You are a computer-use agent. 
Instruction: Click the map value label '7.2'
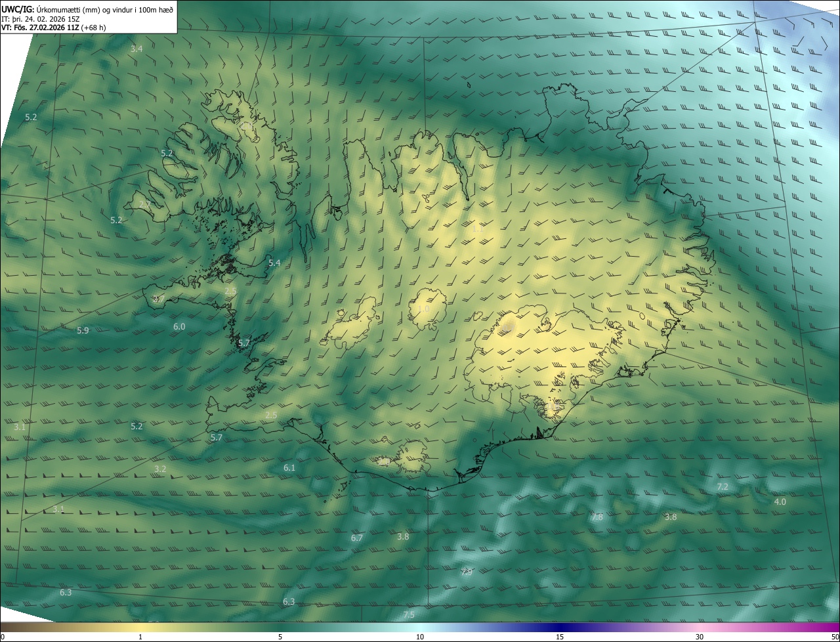click(x=723, y=486)
